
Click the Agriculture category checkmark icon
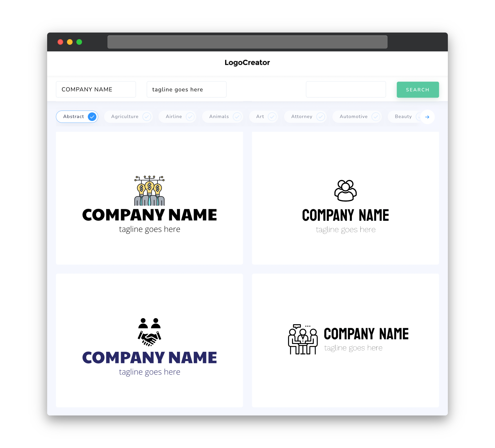point(147,116)
